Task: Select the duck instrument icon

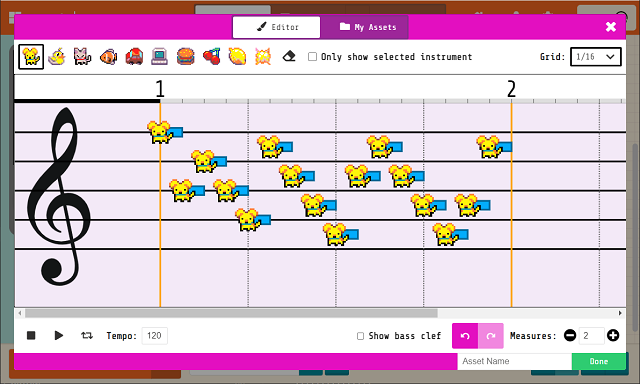Action: [x=57, y=57]
